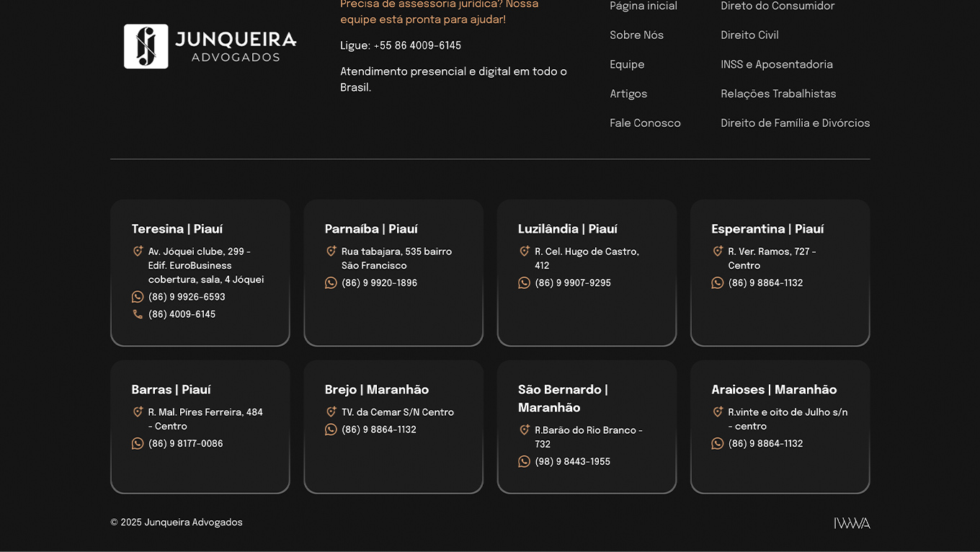The width and height of the screenshot is (980, 552).
Task: Select the WhatsApp icon beside Parnaíba number
Action: click(331, 282)
